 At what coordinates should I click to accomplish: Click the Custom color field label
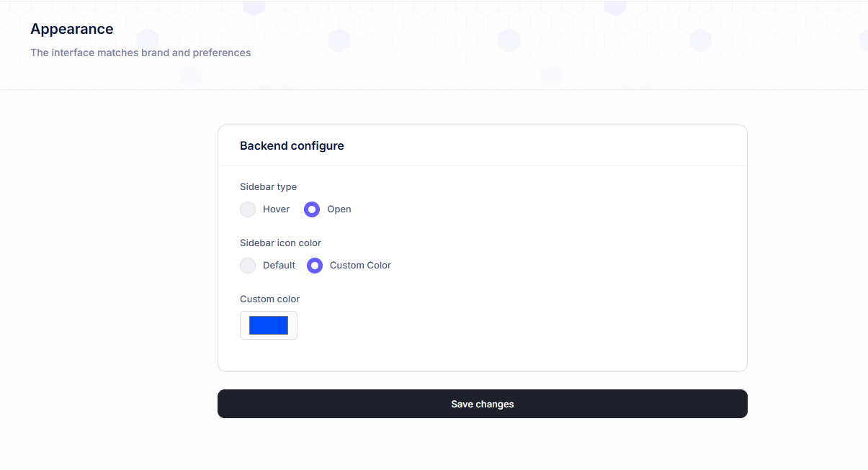269,299
